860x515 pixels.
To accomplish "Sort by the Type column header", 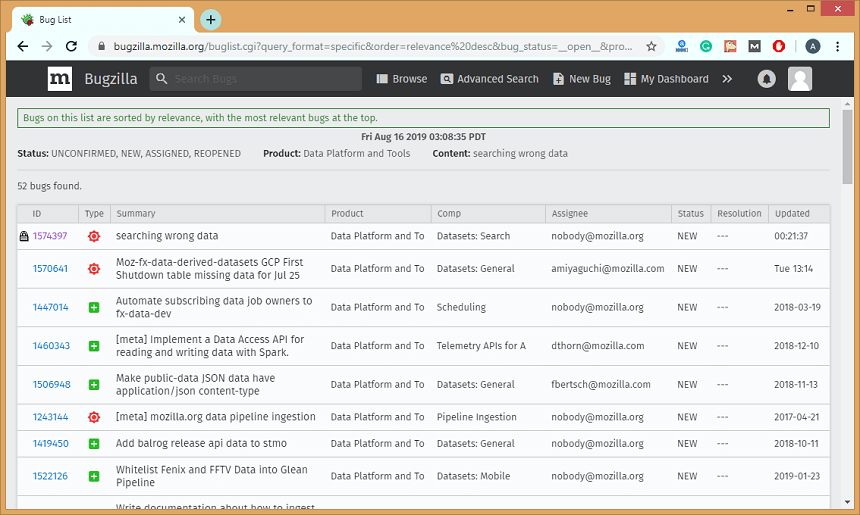I will tap(94, 213).
